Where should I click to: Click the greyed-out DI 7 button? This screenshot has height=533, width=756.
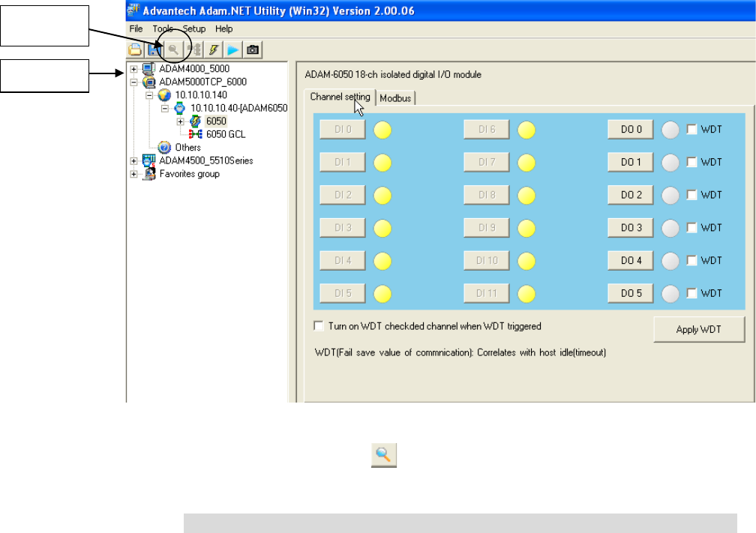[487, 163]
